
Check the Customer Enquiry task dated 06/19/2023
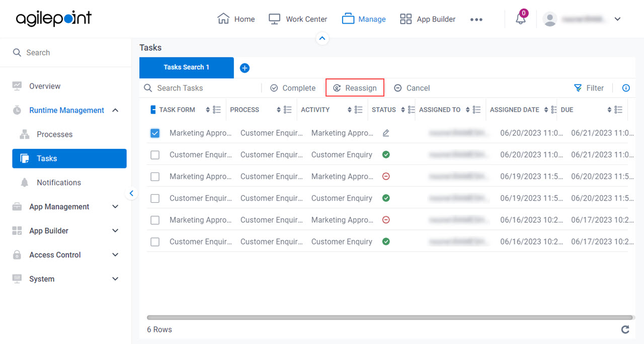155,198
